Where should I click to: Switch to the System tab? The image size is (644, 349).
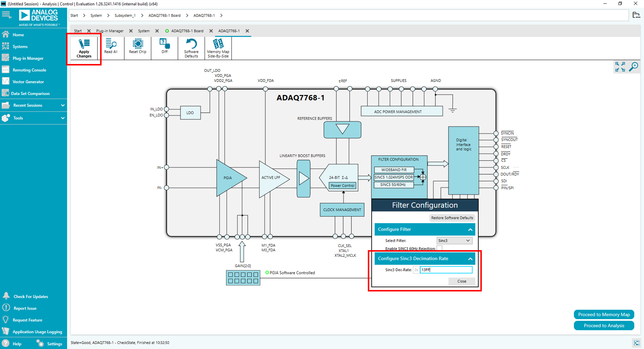point(144,31)
